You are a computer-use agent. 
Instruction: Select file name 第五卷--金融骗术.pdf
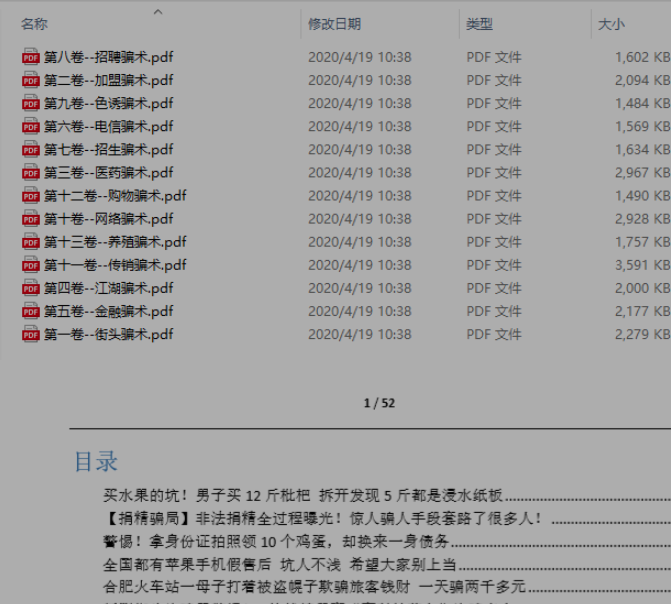(x=109, y=311)
